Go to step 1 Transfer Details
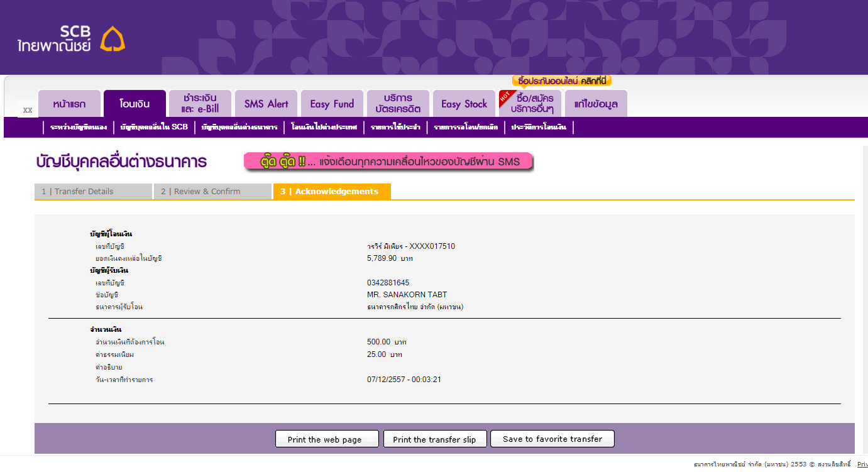Screen dimensions: 868x472 pos(93,192)
